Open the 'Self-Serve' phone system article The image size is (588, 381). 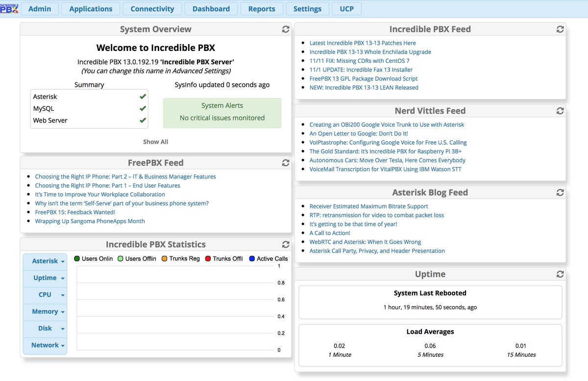click(x=122, y=203)
